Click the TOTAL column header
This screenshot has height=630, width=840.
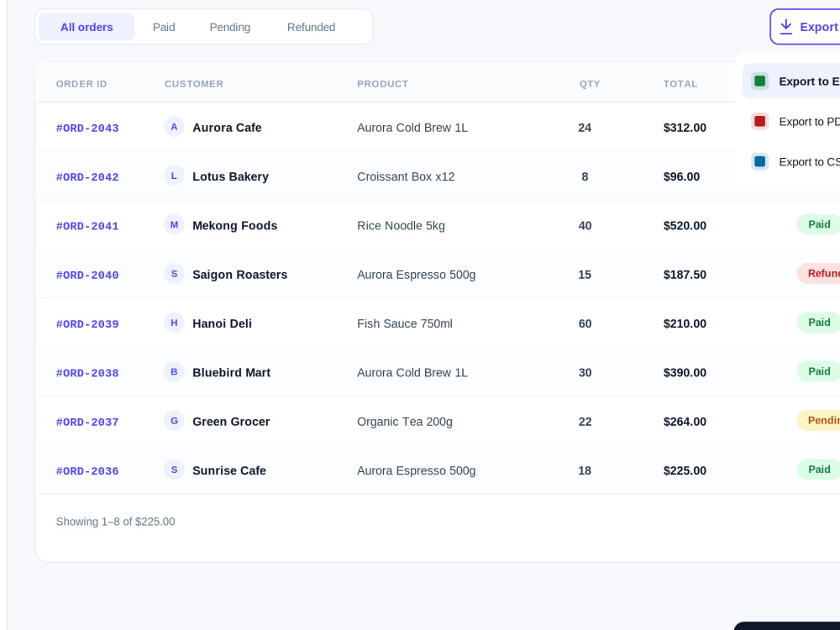(680, 83)
